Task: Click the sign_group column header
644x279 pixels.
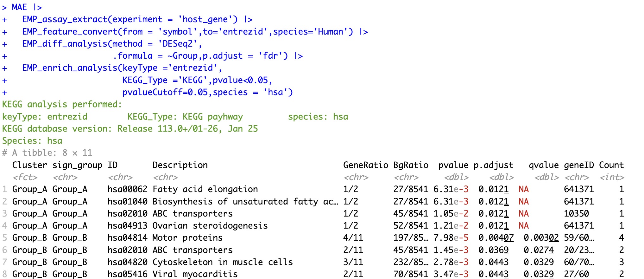Action: coord(77,165)
